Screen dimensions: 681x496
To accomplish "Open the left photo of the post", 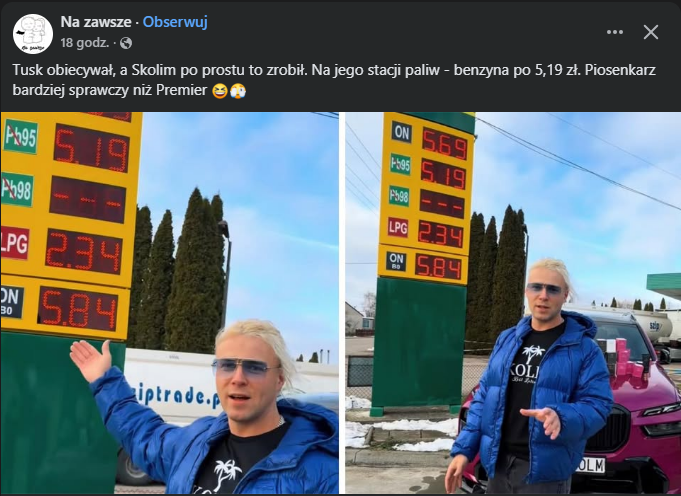I will 169,303.
